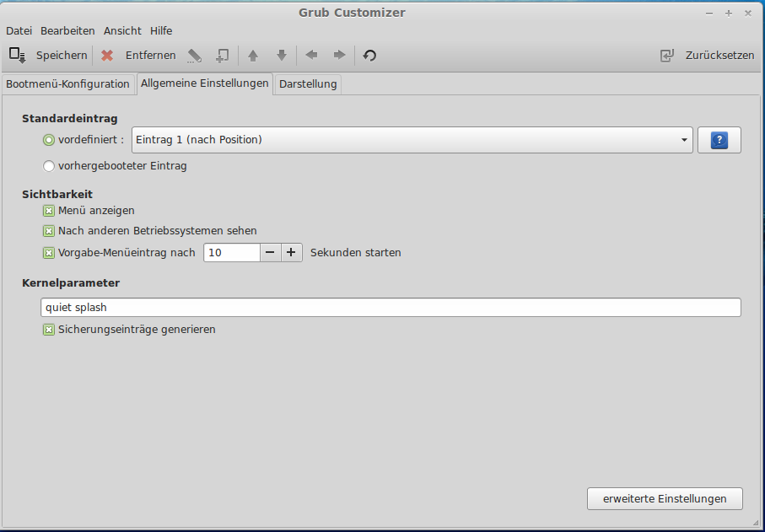Click the Zurücksetzen toolbar label

click(719, 56)
